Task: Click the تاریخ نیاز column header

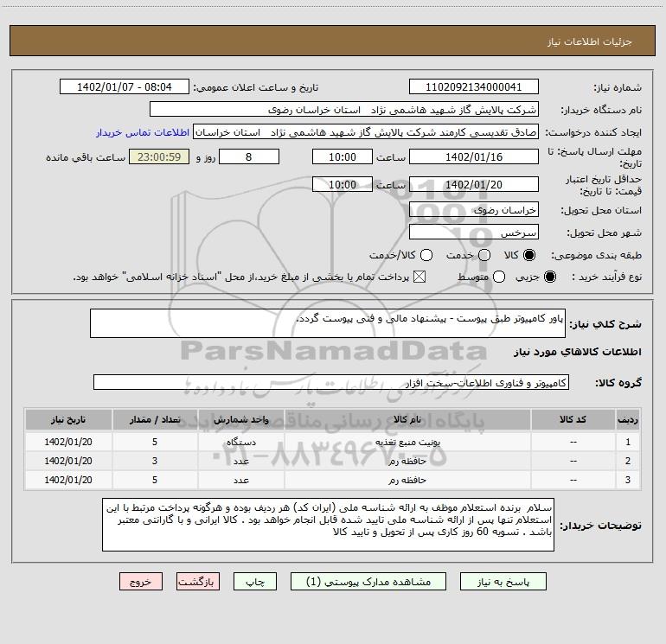Action: (x=68, y=420)
